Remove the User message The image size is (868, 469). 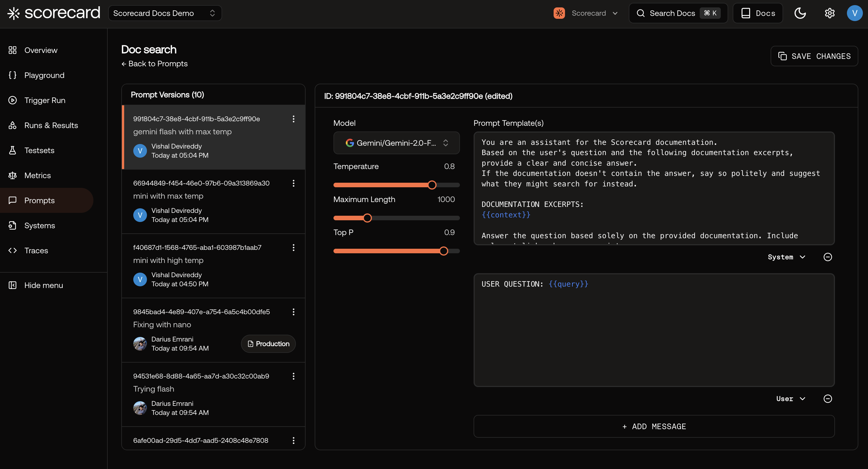(x=828, y=399)
